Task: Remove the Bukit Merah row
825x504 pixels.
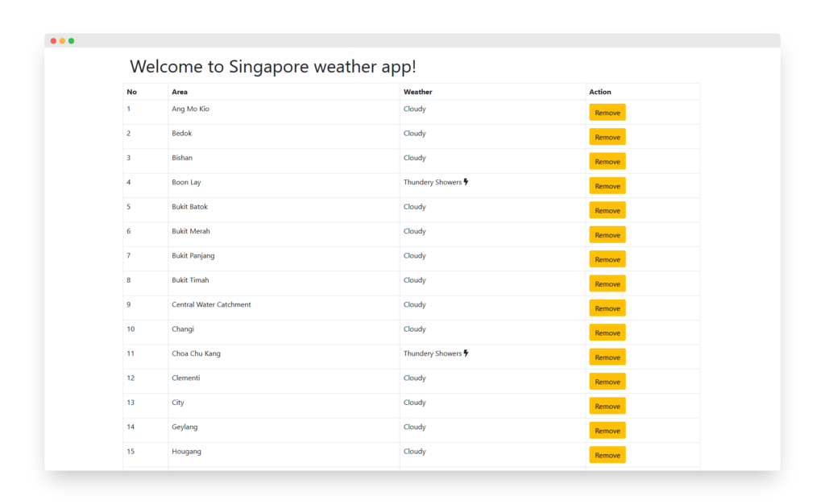Action: click(x=607, y=235)
